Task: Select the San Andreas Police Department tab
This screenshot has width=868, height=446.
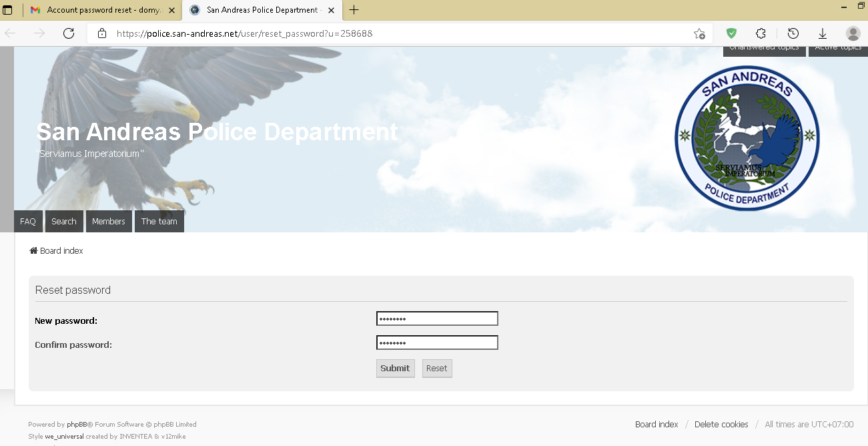Action: pos(262,10)
